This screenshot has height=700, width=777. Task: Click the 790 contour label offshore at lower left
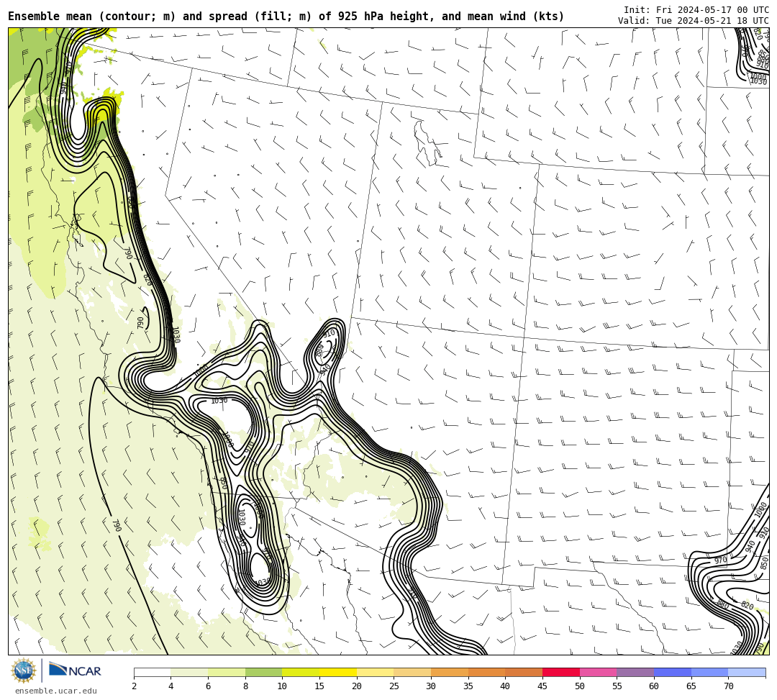117,526
